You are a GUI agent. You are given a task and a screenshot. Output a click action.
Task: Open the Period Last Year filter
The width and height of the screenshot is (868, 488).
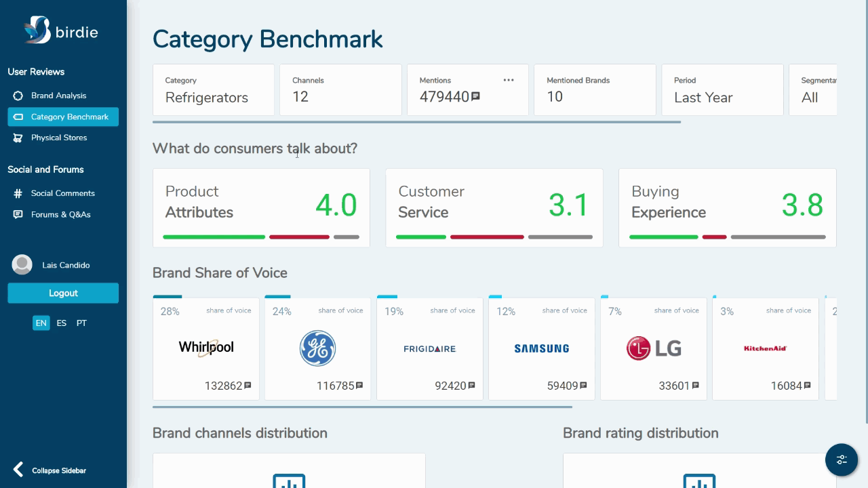coord(722,90)
